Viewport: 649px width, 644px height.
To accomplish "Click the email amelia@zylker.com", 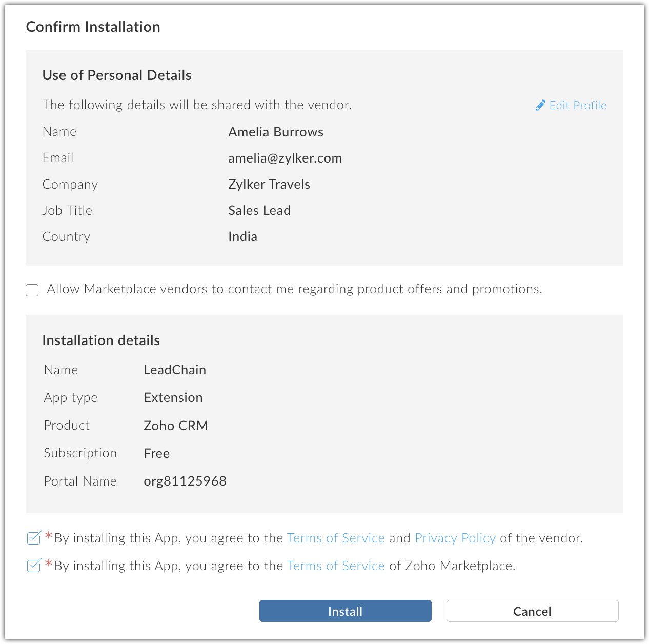I will 285,158.
